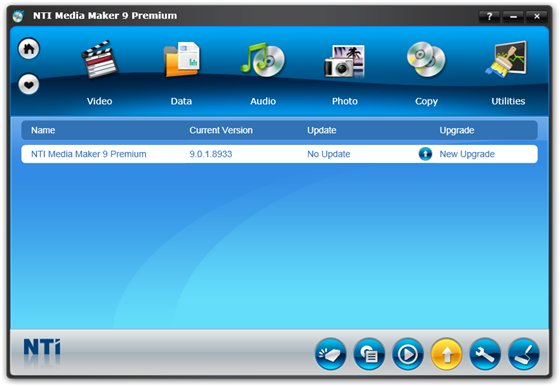This screenshot has height=386, width=560.
Task: Open the Data folder category
Action: [181, 59]
